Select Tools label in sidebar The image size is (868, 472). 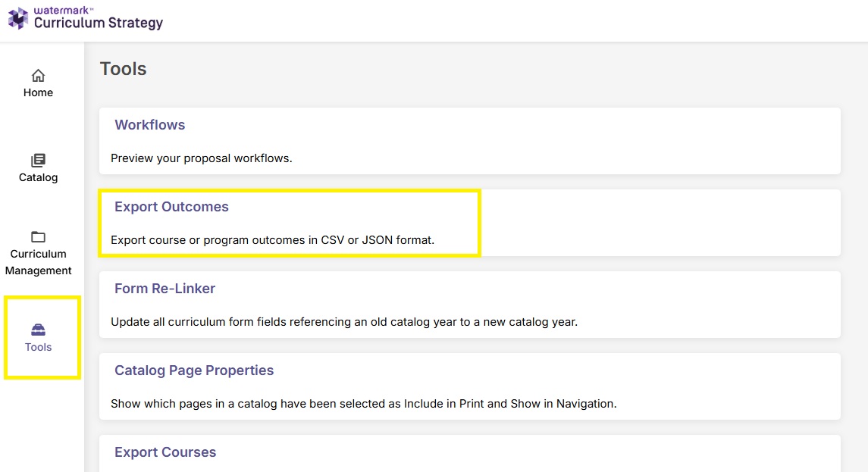point(38,347)
